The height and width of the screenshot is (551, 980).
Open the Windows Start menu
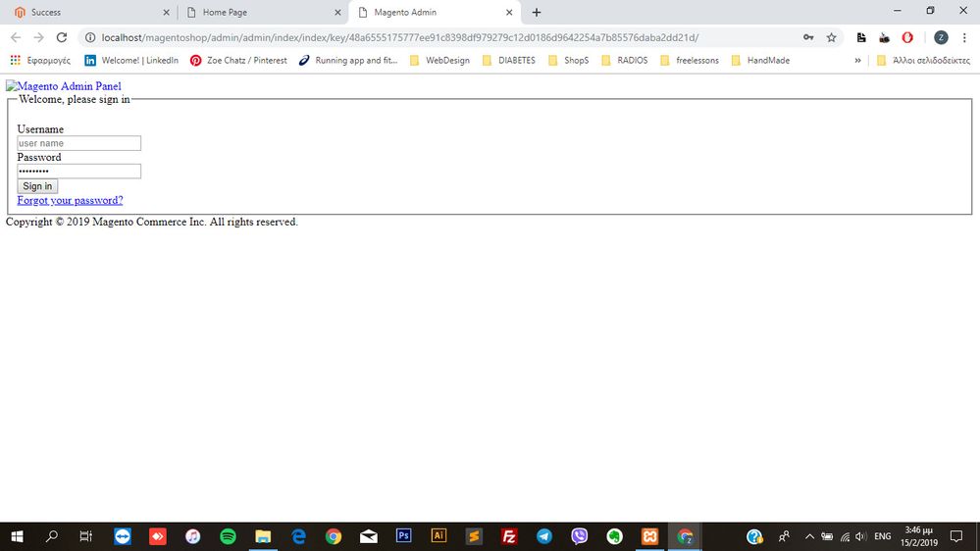coord(17,536)
